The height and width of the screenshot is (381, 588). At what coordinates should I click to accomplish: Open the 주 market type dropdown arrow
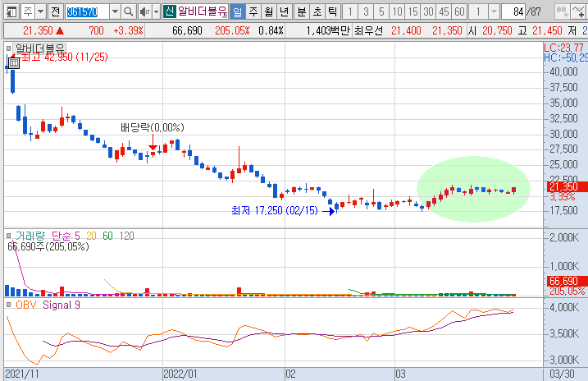41,12
